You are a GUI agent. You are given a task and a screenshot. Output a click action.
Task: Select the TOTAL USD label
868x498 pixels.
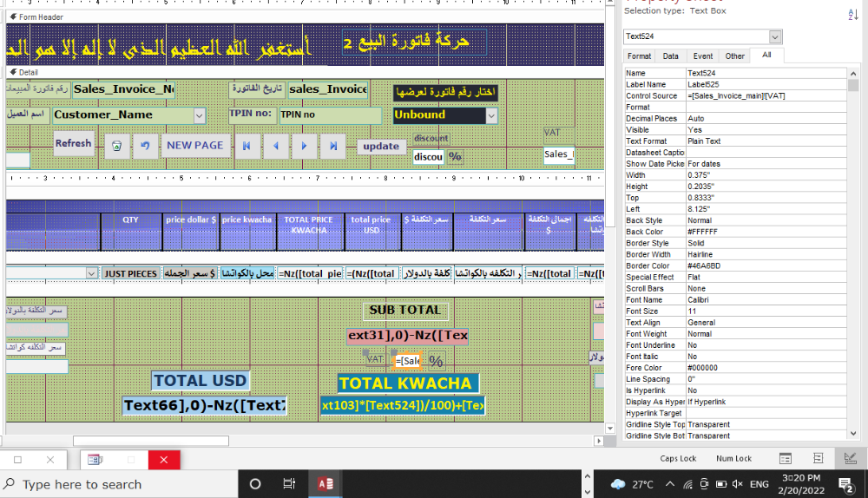200,381
